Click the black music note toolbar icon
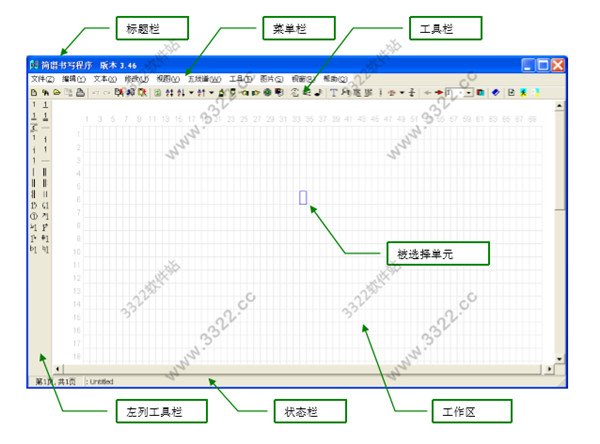 (x=318, y=92)
